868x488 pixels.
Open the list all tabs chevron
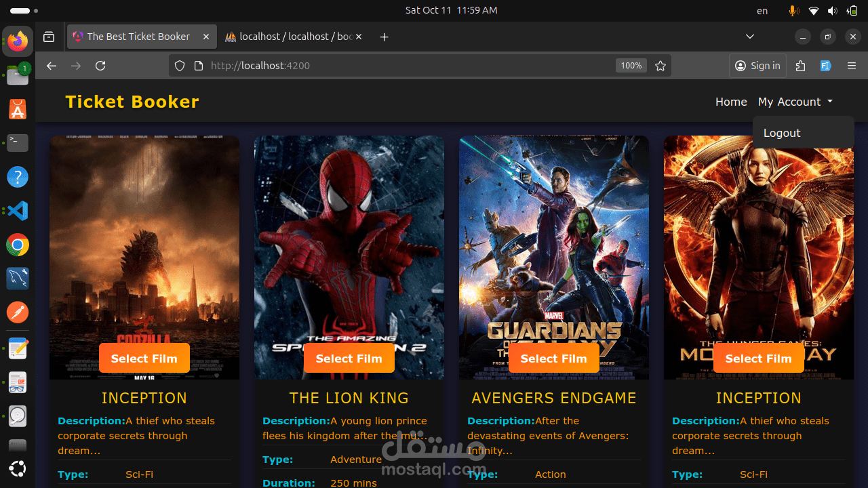coord(750,37)
